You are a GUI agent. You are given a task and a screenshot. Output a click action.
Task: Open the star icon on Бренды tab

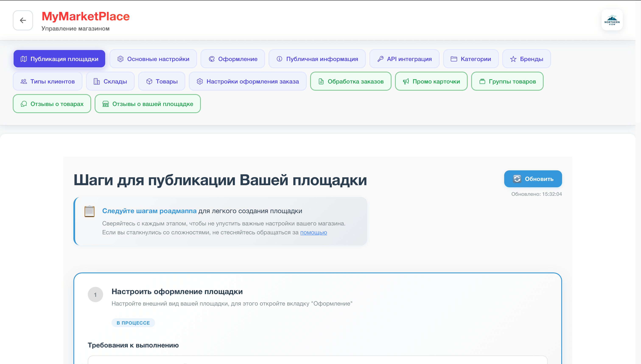[x=513, y=59]
